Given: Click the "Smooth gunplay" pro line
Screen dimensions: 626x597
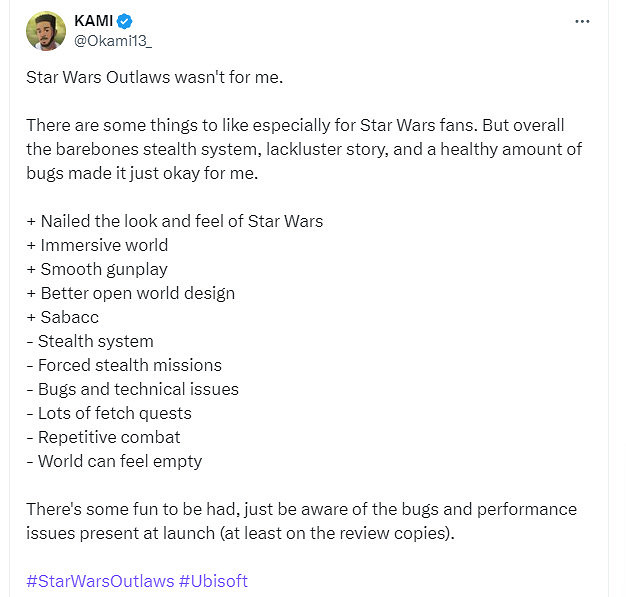Looking at the screenshot, I should tap(97, 269).
